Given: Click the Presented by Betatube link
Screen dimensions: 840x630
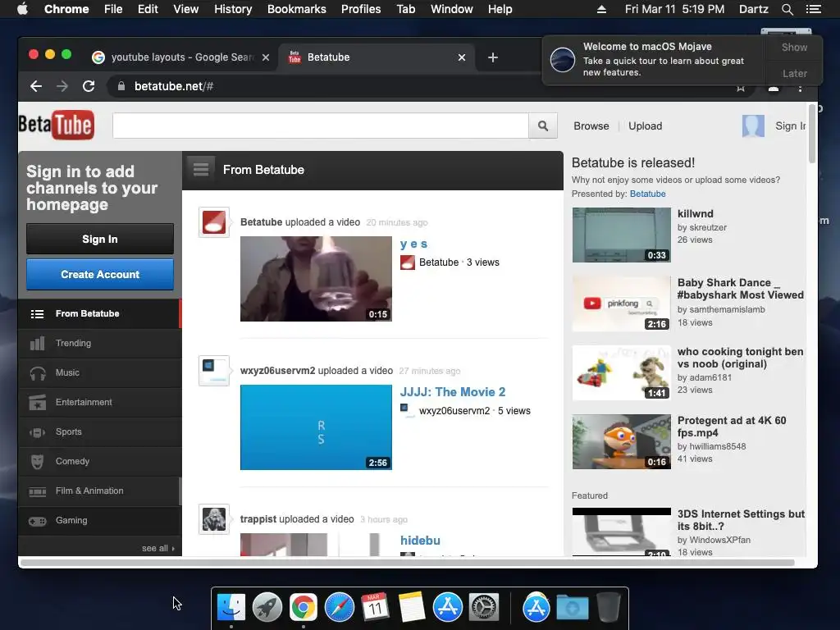Looking at the screenshot, I should pyautogui.click(x=647, y=194).
